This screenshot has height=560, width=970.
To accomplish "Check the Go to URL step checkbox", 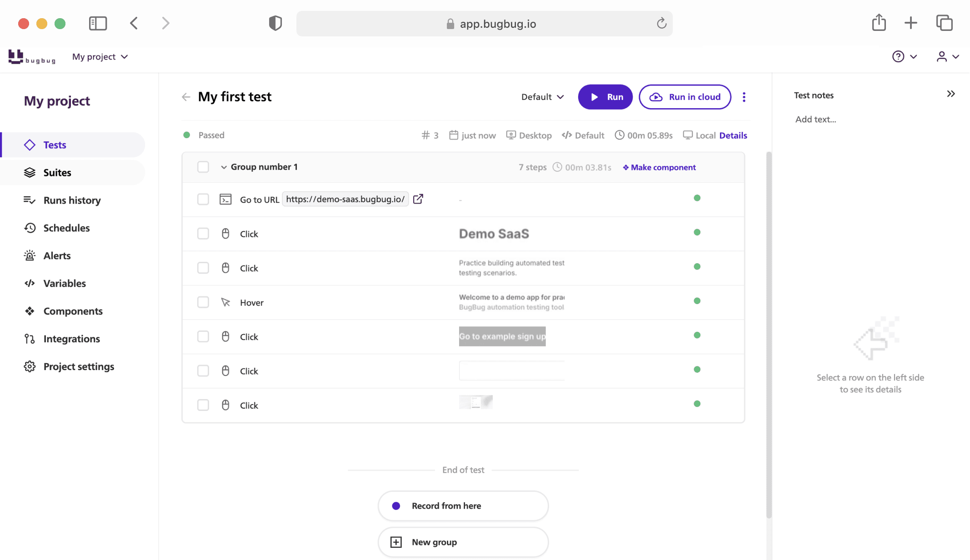I will [x=203, y=199].
